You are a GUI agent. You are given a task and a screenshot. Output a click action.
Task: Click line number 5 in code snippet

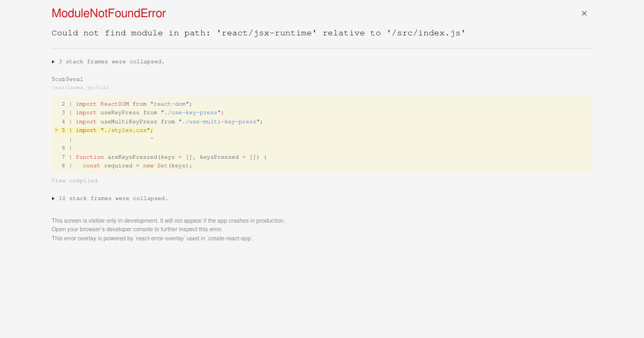[63, 130]
